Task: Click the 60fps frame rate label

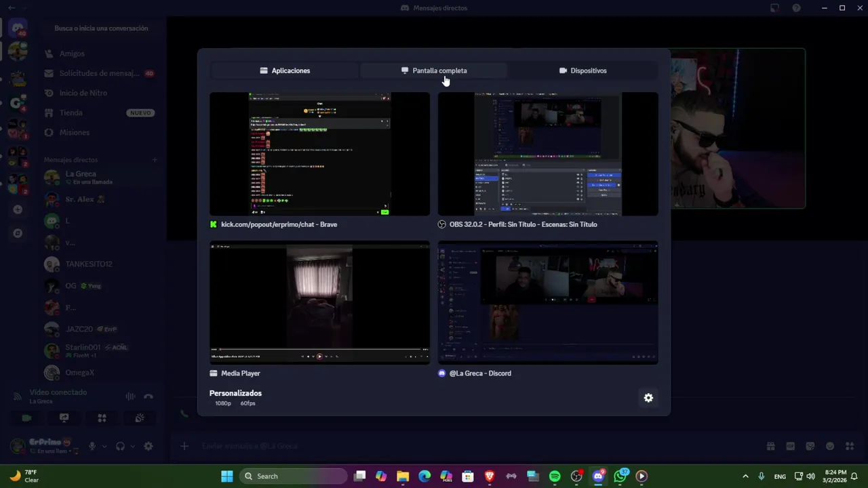Action: click(248, 403)
